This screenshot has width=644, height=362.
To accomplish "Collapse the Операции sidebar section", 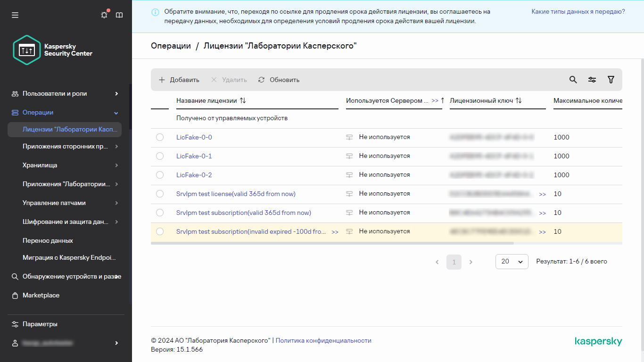I will coord(66,112).
